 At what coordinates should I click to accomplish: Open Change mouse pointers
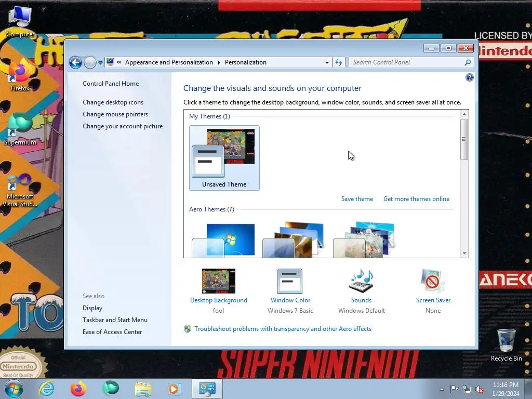[x=115, y=114]
